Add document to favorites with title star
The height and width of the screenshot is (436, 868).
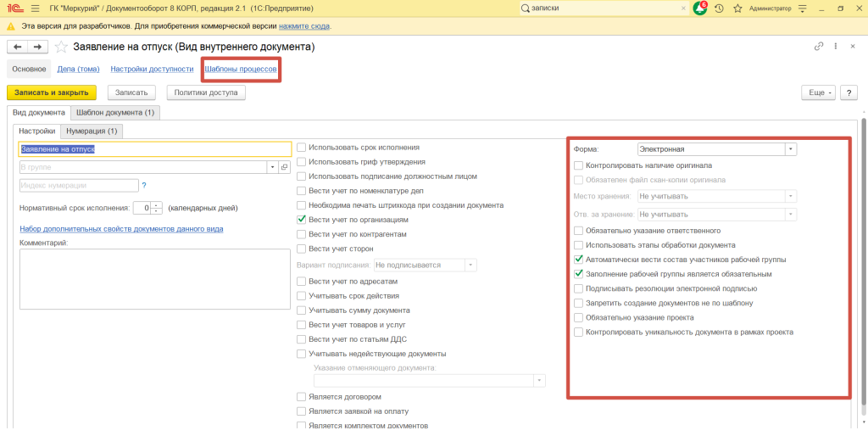[x=62, y=47]
